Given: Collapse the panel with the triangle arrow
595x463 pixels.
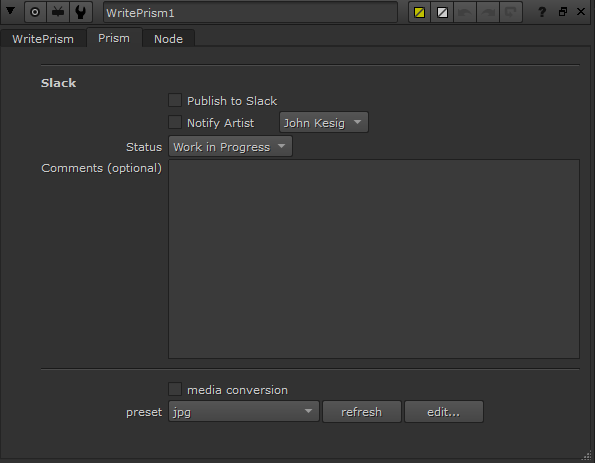Looking at the screenshot, I should pyautogui.click(x=10, y=11).
